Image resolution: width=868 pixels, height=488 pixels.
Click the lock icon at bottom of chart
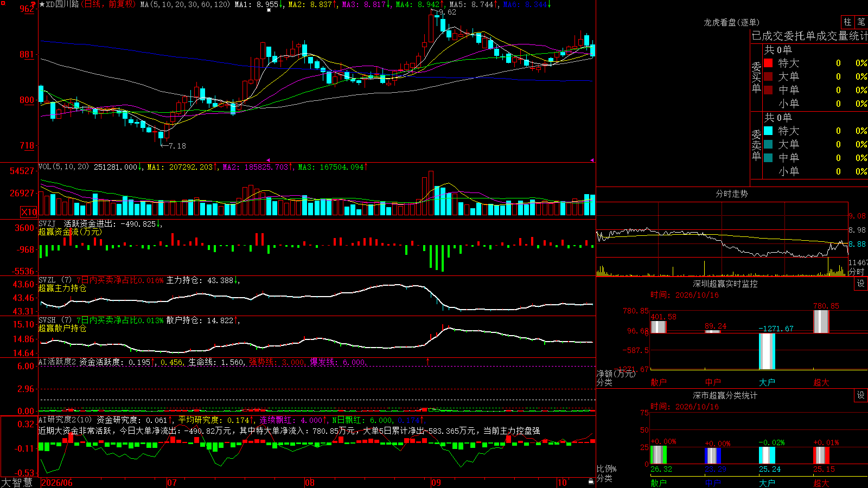591,481
